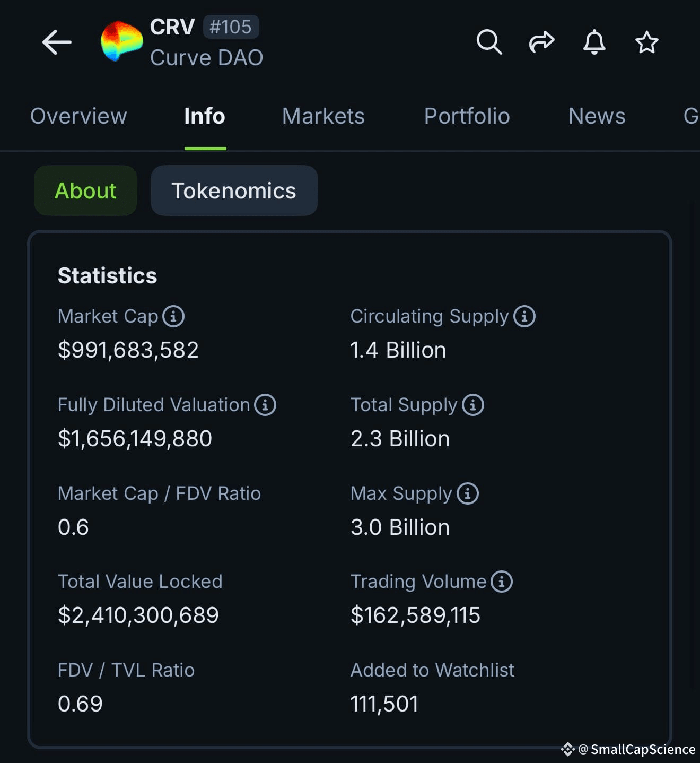Viewport: 700px width, 763px height.
Task: Go to the Portfolio tab
Action: (x=467, y=116)
